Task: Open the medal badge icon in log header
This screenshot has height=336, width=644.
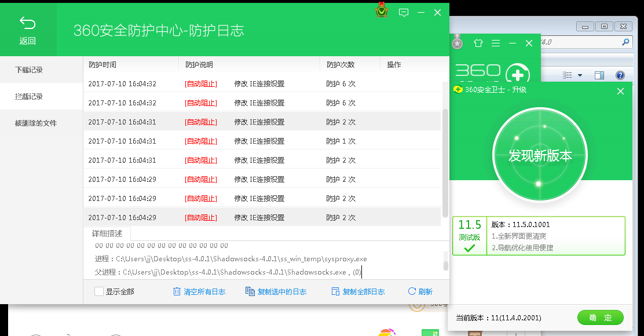Action: [x=382, y=10]
